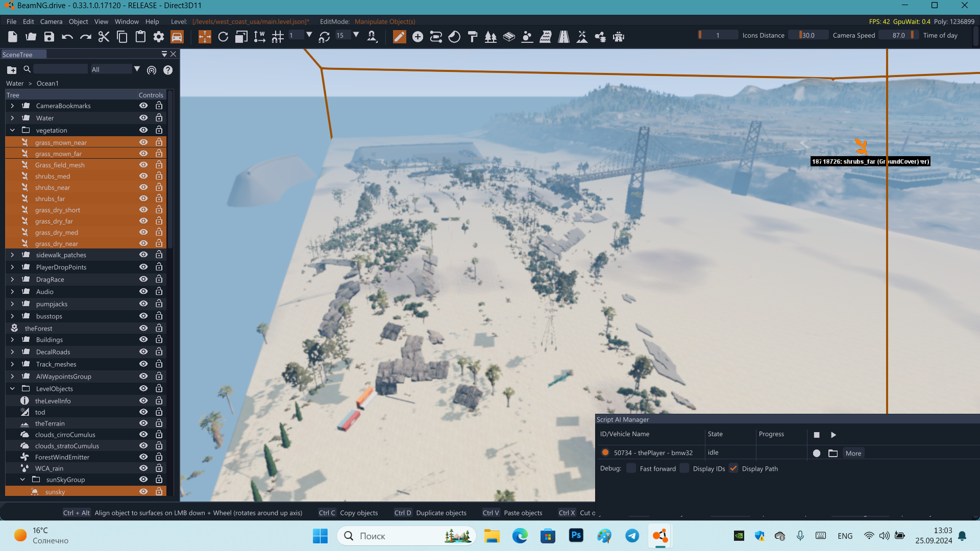Image resolution: width=980 pixels, height=551 pixels.
Task: Open the Window menu
Action: pyautogui.click(x=127, y=21)
